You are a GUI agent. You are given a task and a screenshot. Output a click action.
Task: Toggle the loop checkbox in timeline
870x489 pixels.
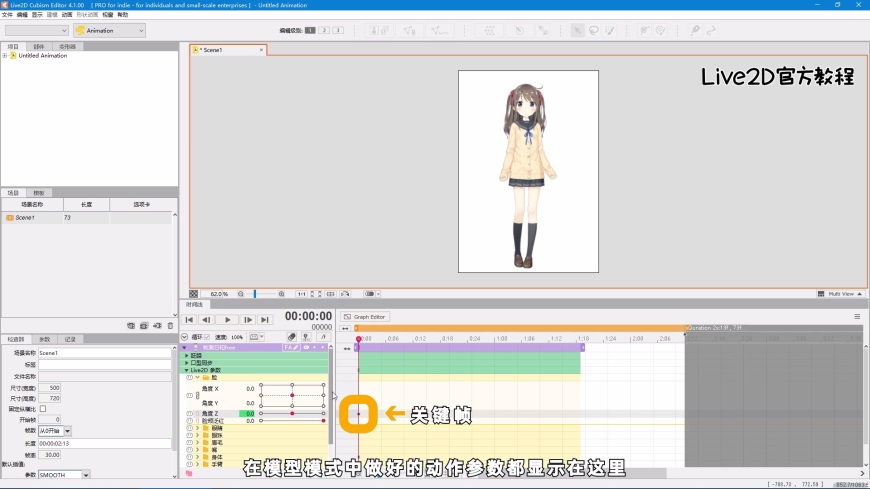click(x=207, y=337)
